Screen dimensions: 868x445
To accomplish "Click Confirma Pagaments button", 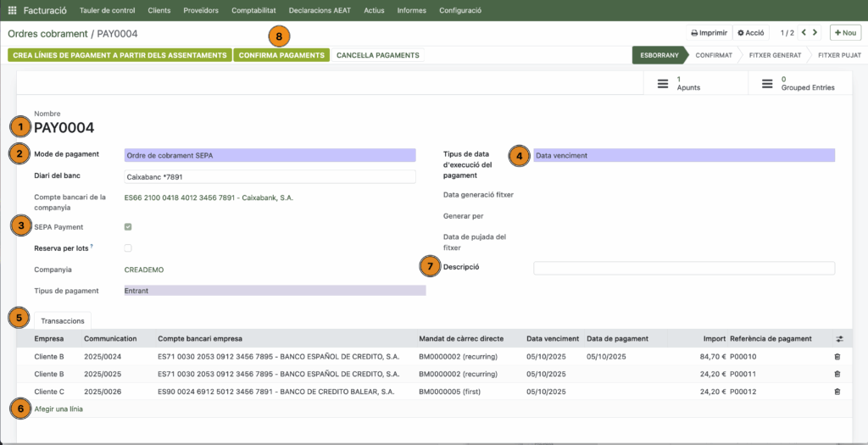I will 281,55.
